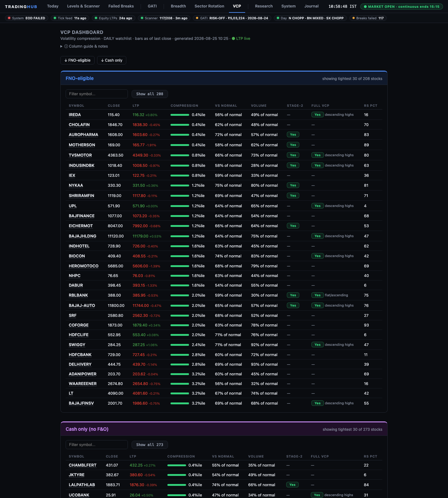Click the MARKET OPEN status badge
This screenshot has height=498, width=448.
tap(402, 7)
